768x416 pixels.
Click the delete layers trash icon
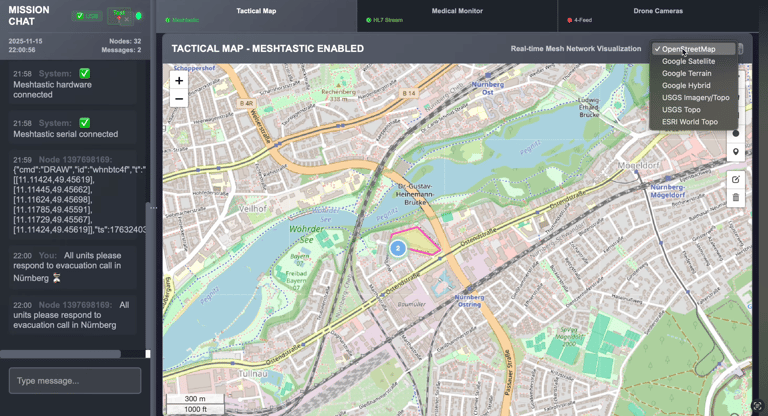736,197
